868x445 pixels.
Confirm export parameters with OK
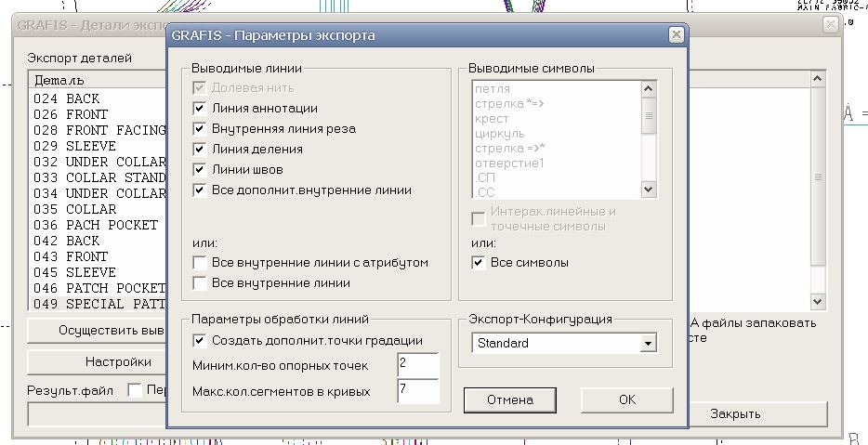(x=627, y=399)
